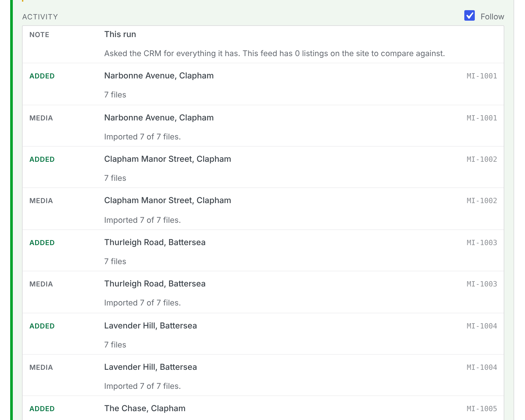Viewport: 525px width, 420px height.
Task: Click the MEDIA label beside Thurleigh Road
Action: click(x=41, y=284)
